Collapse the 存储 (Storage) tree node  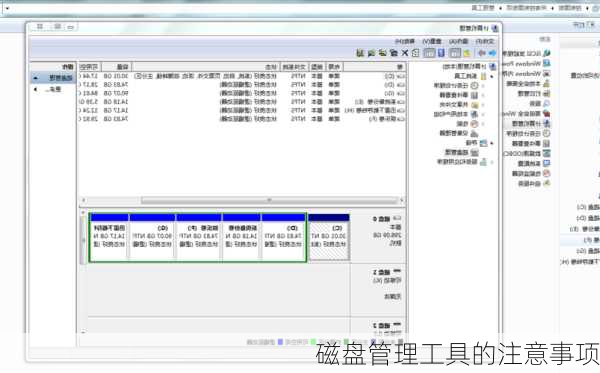pyautogui.click(x=492, y=143)
